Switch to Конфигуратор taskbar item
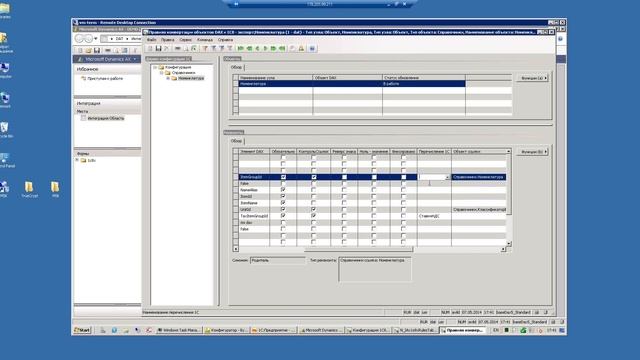Screen dimensions: 640x360 (226, 330)
